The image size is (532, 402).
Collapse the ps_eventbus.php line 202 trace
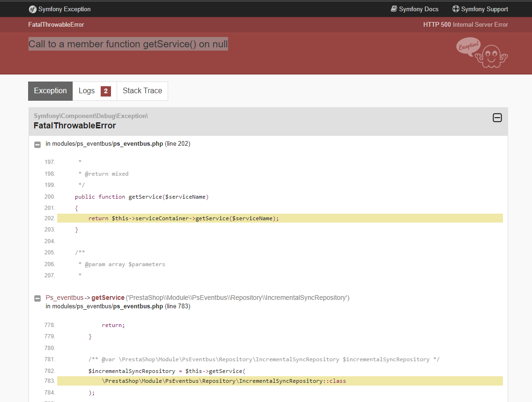(37, 145)
